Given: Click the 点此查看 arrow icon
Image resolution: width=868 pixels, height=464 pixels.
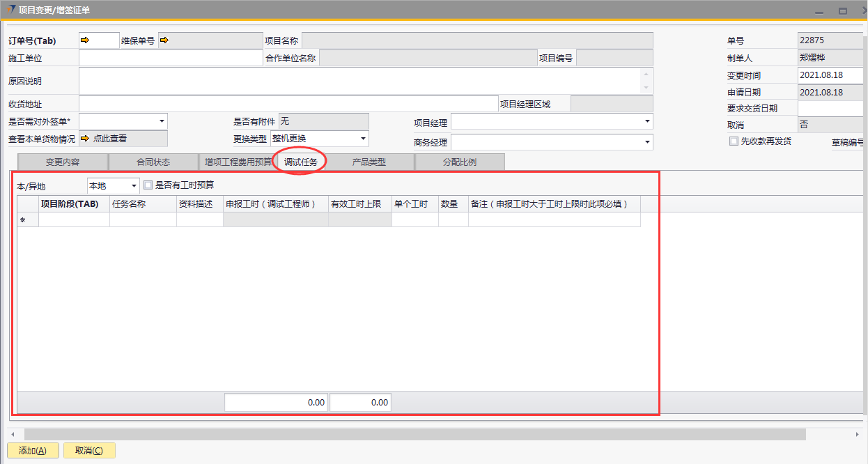Looking at the screenshot, I should click(85, 139).
